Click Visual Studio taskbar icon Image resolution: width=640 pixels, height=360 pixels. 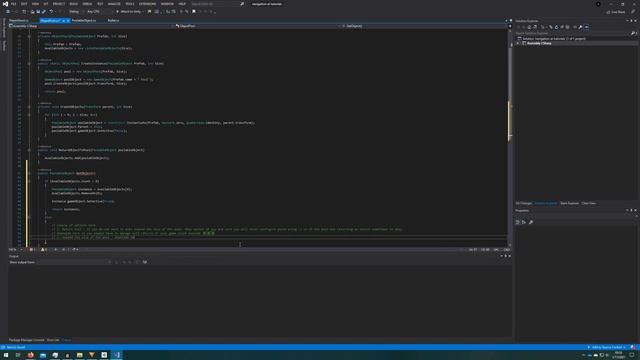[117, 355]
